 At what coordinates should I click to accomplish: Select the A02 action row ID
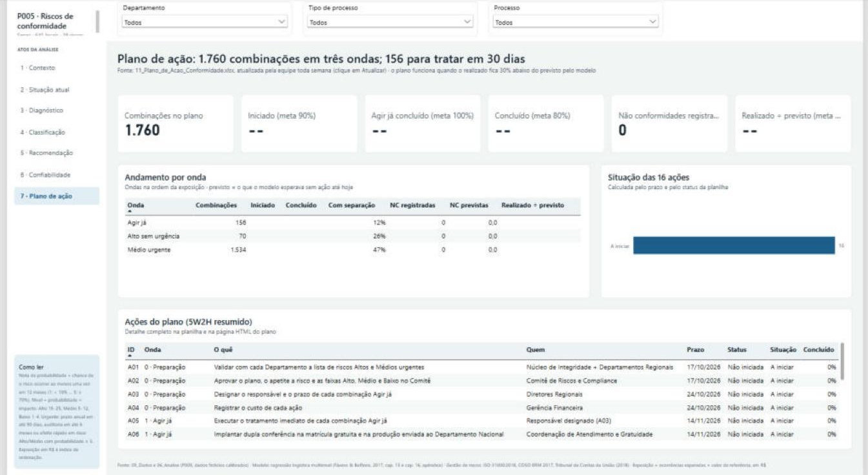pyautogui.click(x=133, y=381)
